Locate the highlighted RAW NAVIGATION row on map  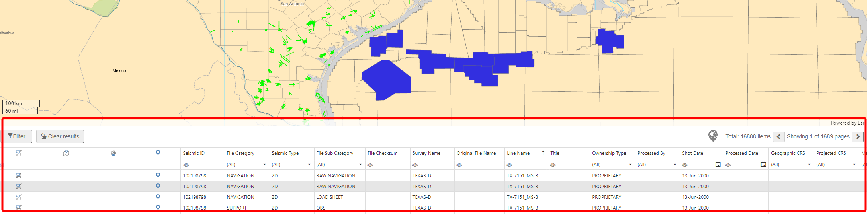tap(158, 186)
